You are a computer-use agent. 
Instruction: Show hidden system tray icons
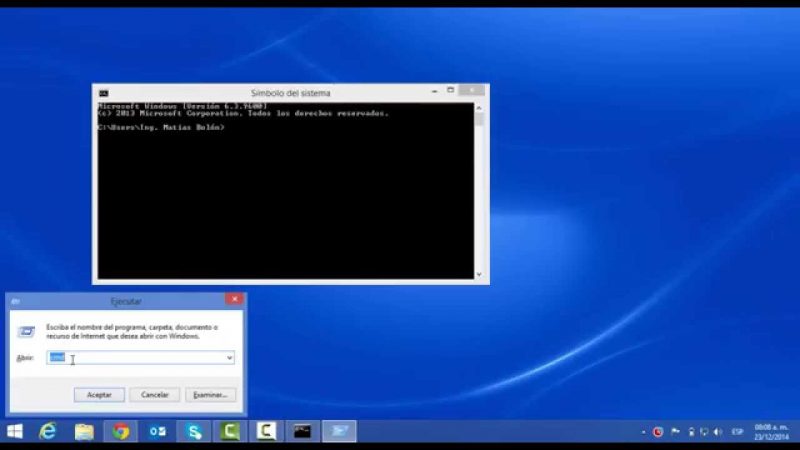(643, 432)
